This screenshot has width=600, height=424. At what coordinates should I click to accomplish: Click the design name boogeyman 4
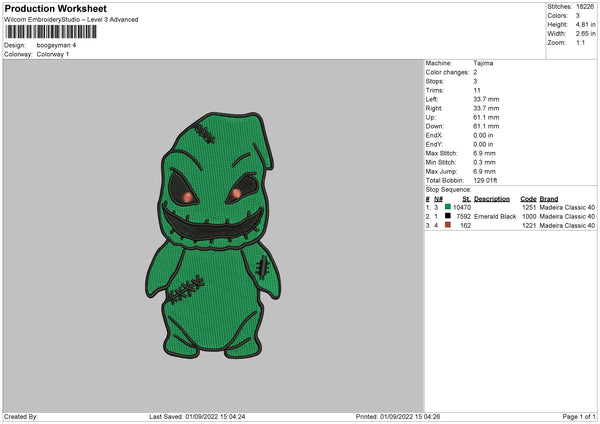tap(56, 45)
